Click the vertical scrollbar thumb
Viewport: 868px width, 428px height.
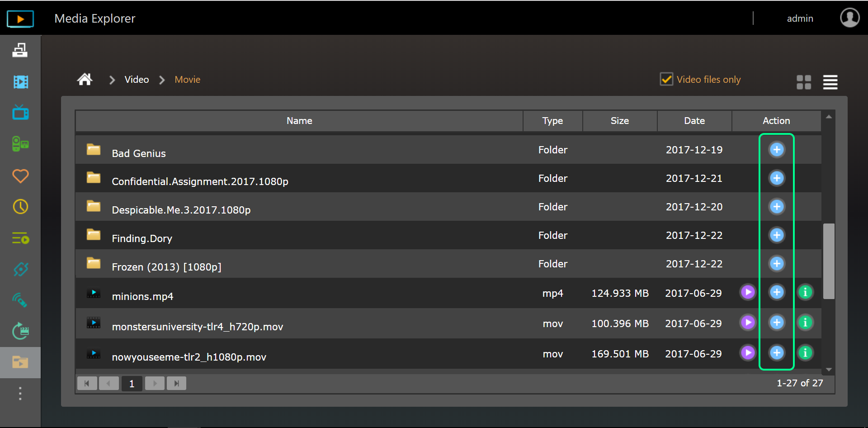tap(829, 261)
